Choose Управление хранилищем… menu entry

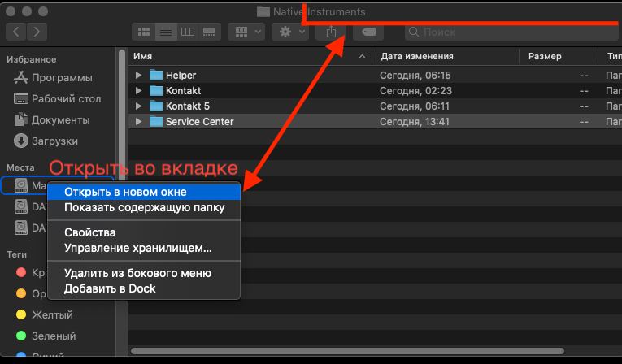pos(144,248)
